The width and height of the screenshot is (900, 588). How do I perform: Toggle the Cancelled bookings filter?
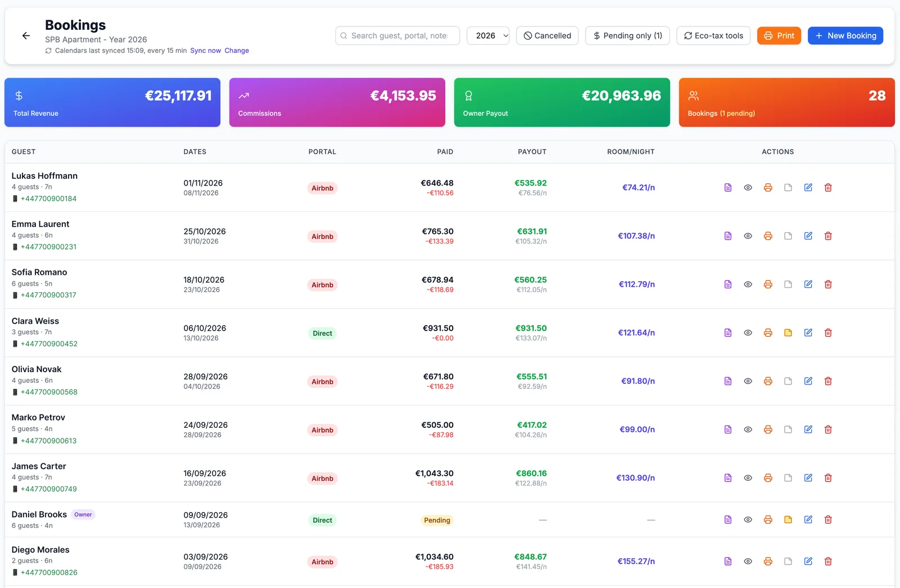click(x=547, y=35)
